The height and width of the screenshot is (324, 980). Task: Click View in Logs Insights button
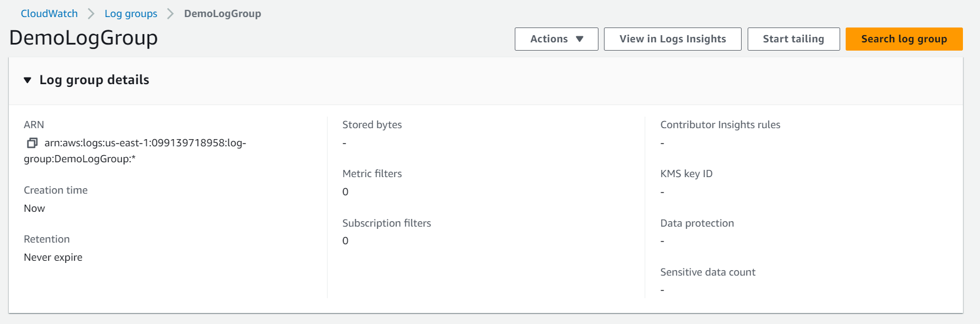(x=672, y=39)
